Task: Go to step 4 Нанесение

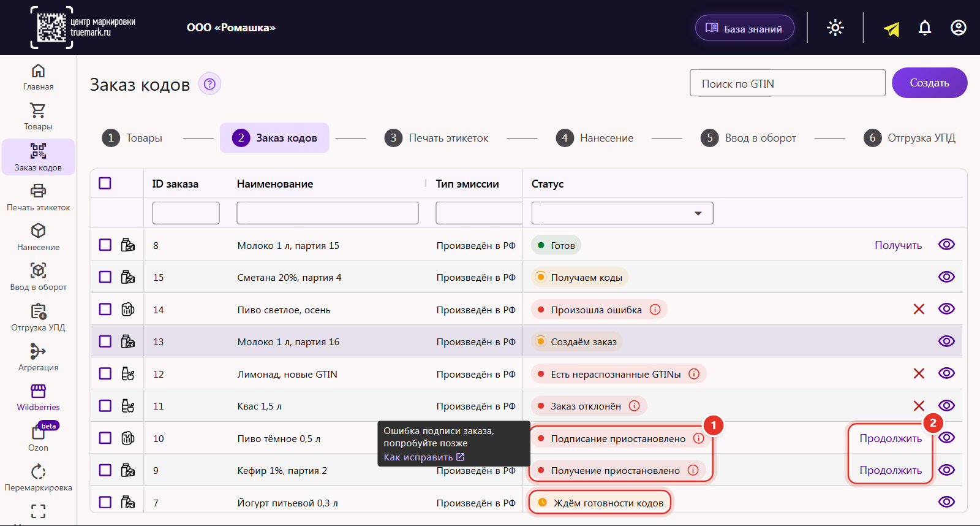Action: coord(595,138)
